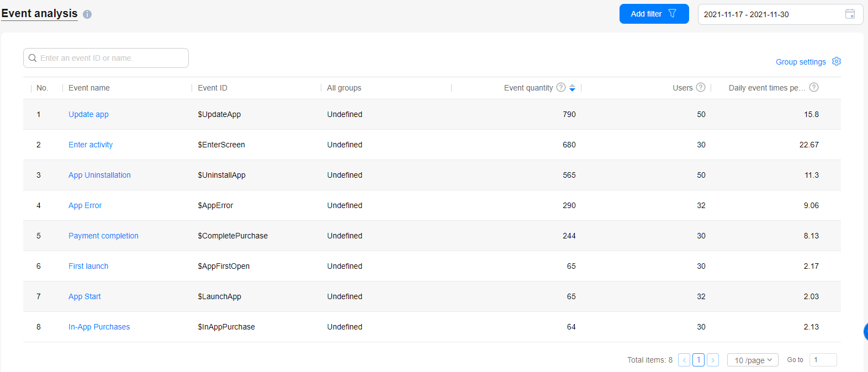This screenshot has height=372, width=868.
Task: Sort by Event quantity using sort arrows
Action: click(573, 88)
